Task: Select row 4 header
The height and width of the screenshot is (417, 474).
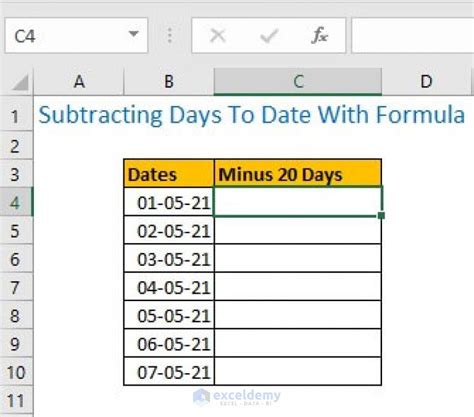Action: pos(16,202)
